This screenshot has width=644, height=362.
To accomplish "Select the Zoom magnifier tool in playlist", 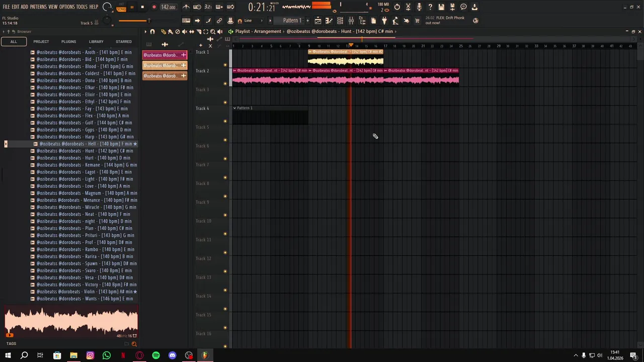I will click(x=212, y=32).
